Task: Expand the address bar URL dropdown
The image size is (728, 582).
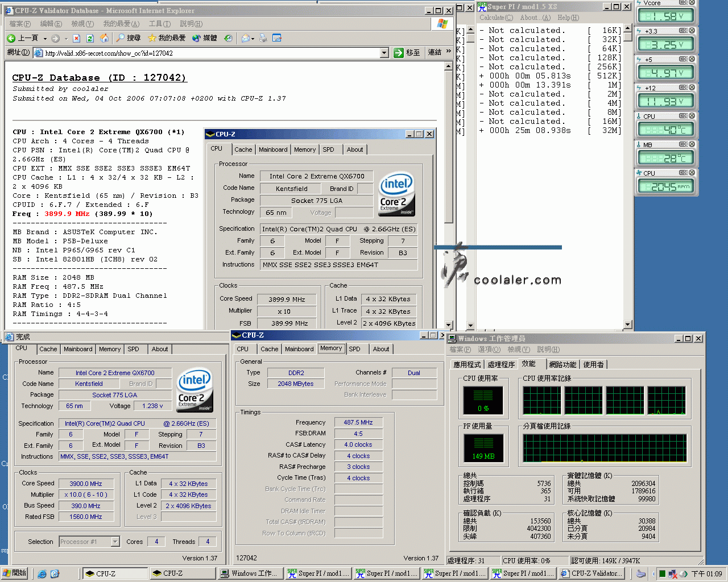Action: coord(384,53)
